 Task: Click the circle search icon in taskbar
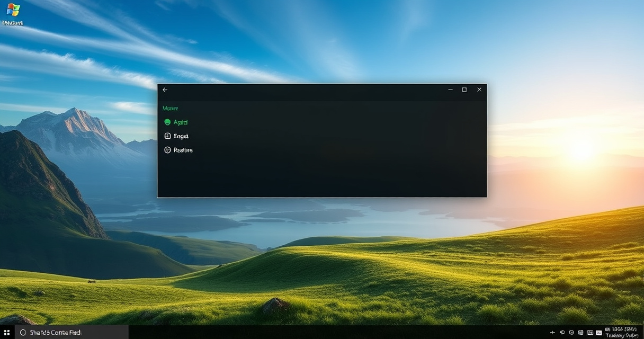pos(23,332)
